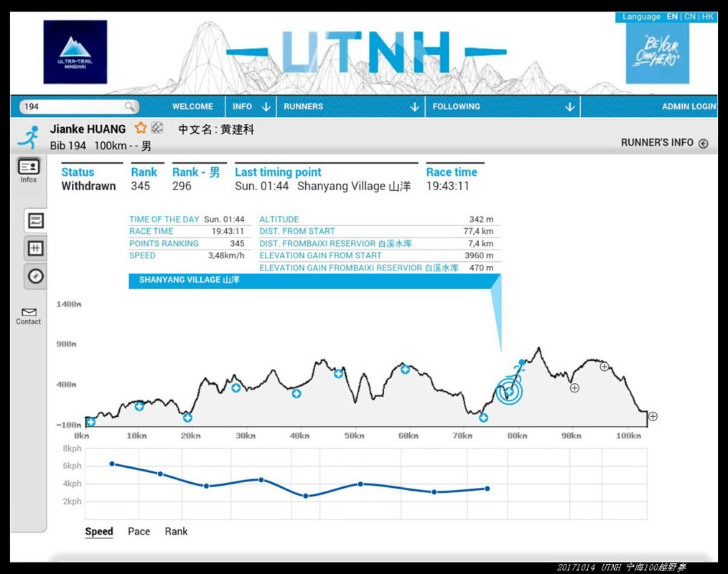
Task: Click the runner name Jianke HUANG
Action: click(88, 129)
